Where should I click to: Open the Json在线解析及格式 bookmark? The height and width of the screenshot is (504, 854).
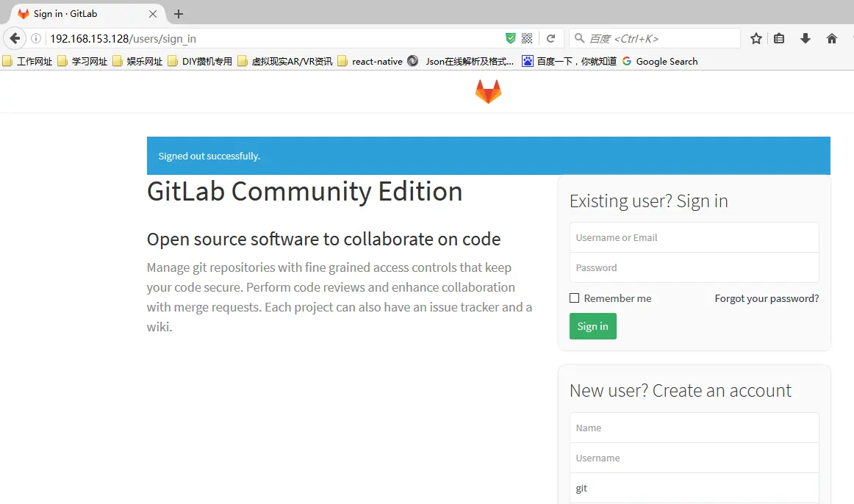coord(461,62)
